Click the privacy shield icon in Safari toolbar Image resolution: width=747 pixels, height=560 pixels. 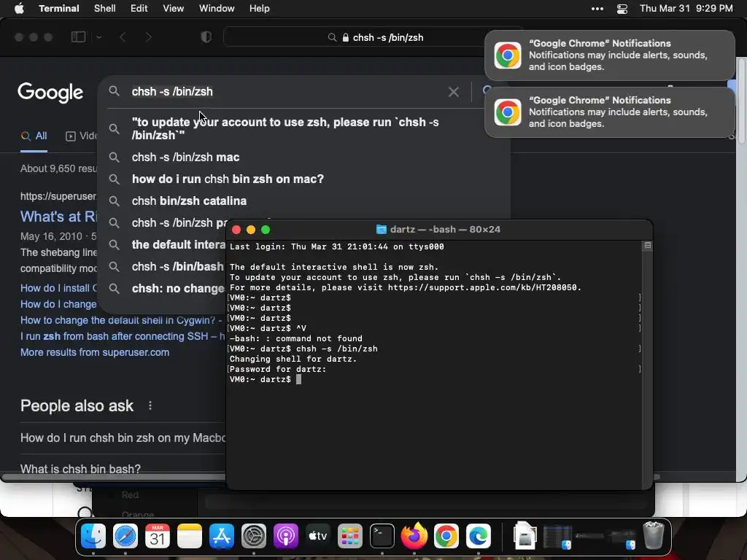pos(206,37)
